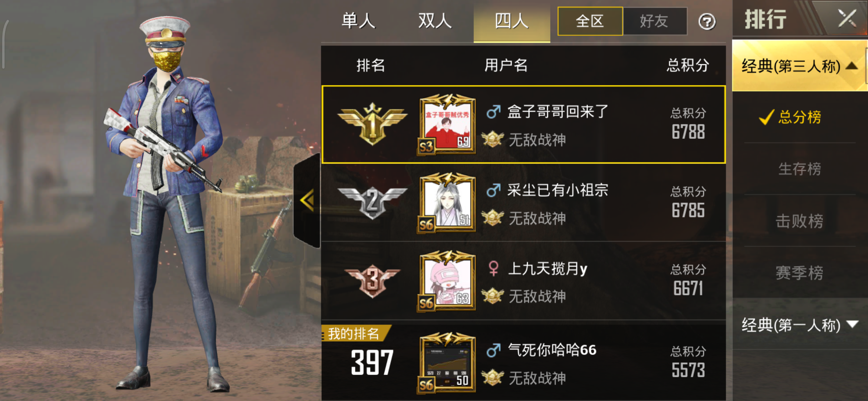868x401 pixels.
Task: Collapse the 经典(第三人称) section
Action: tap(800, 66)
